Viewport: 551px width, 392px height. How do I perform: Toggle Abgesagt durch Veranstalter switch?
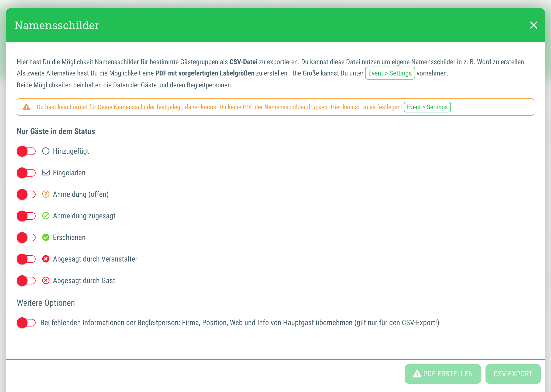pyautogui.click(x=26, y=259)
